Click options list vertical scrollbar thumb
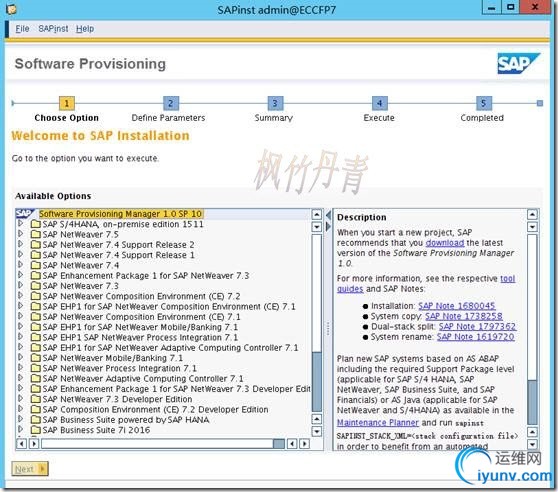558x492 pixels. (317, 381)
